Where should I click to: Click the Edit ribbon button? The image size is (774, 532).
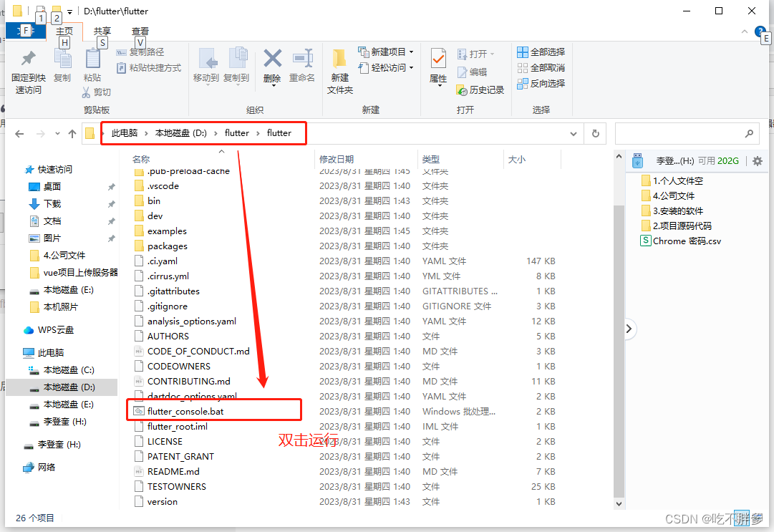click(x=473, y=72)
